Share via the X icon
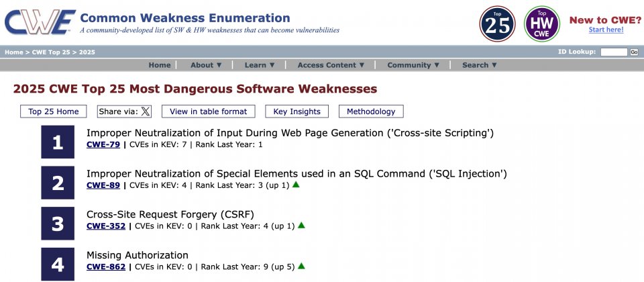This screenshot has height=282, width=644. (x=146, y=111)
